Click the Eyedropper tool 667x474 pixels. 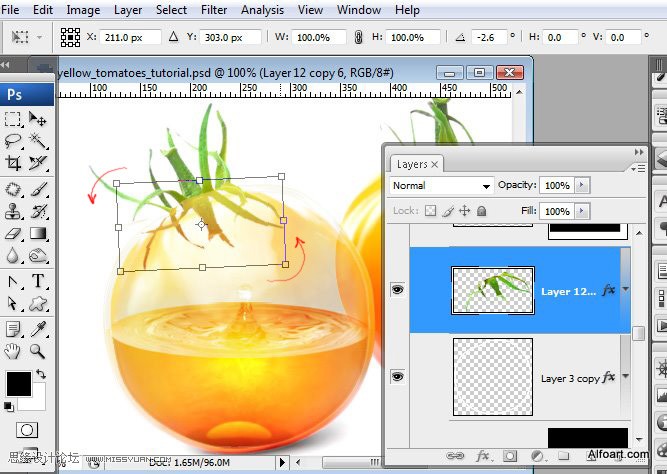coord(38,328)
